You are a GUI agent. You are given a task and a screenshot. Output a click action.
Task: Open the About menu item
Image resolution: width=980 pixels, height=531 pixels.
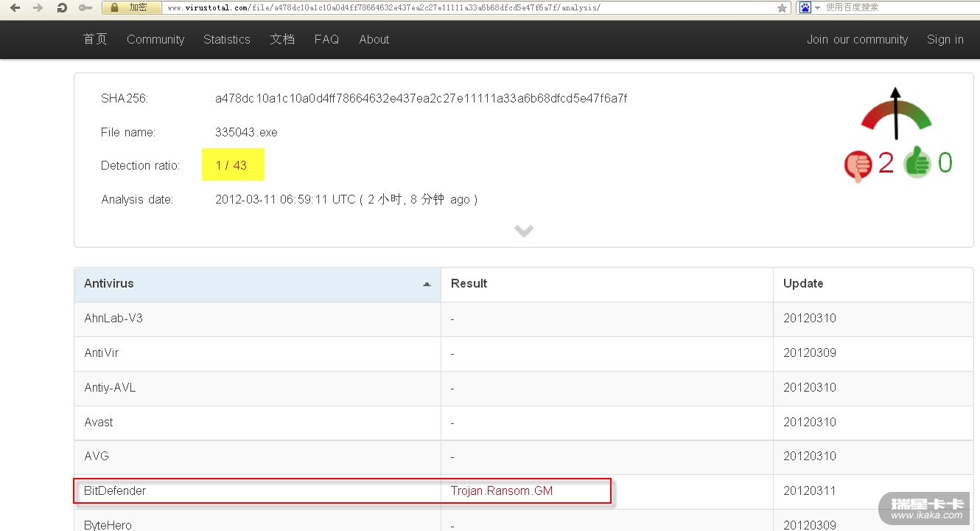[x=374, y=39]
